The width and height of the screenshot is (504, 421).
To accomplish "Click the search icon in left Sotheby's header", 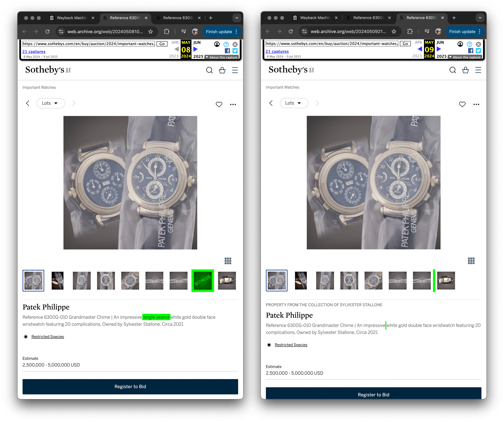I will 209,70.
